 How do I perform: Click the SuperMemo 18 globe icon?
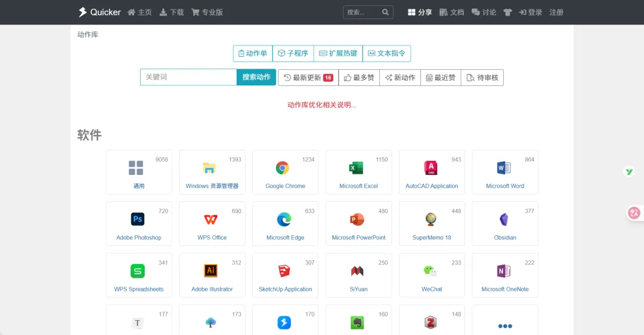click(x=431, y=219)
